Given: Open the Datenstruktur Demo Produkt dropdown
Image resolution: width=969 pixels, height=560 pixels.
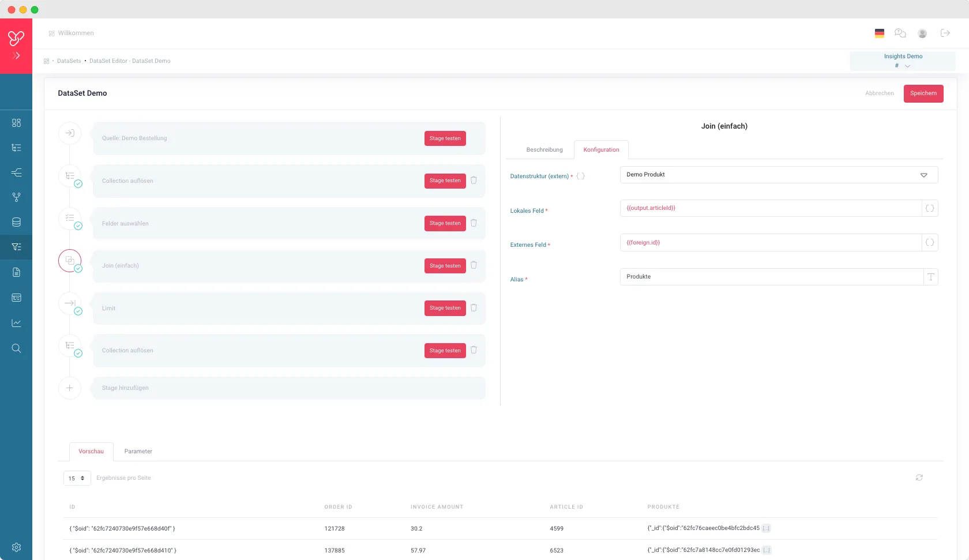Looking at the screenshot, I should coord(779,175).
